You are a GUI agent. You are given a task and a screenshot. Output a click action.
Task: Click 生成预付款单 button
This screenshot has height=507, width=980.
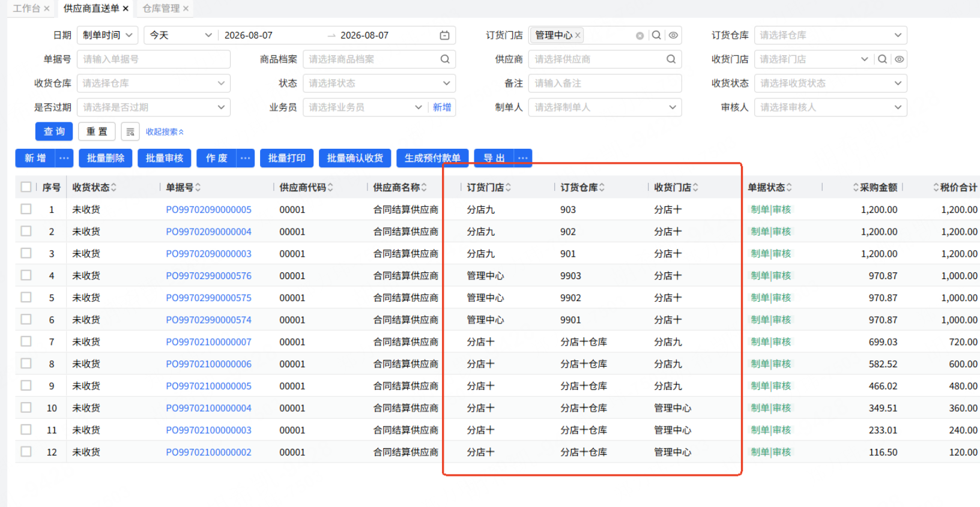pyautogui.click(x=432, y=158)
